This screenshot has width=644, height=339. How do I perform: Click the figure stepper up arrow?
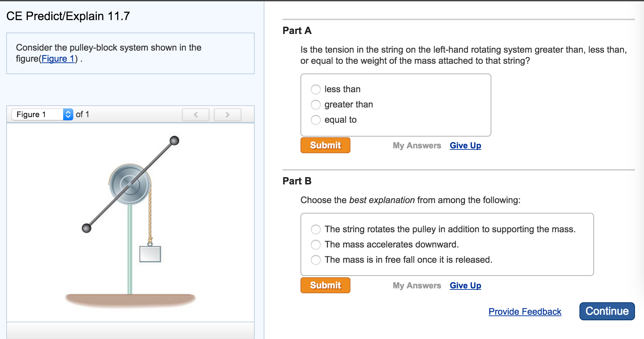68,112
